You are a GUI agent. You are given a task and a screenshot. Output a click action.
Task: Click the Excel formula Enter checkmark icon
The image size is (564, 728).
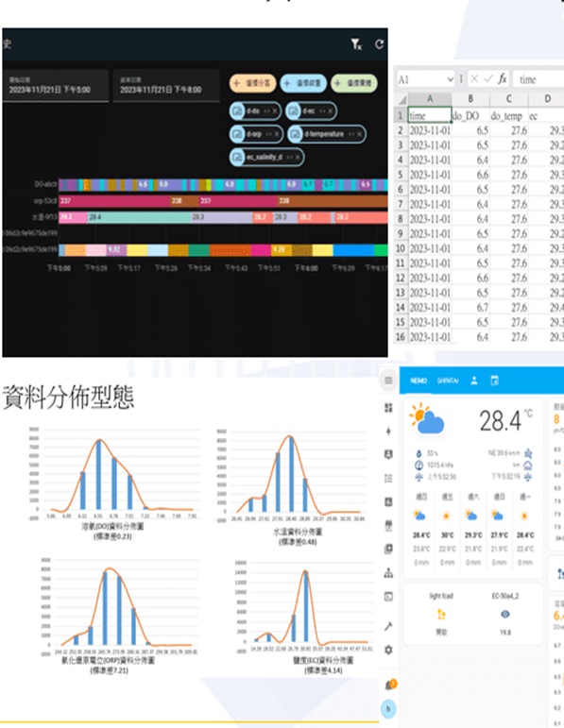click(x=487, y=79)
